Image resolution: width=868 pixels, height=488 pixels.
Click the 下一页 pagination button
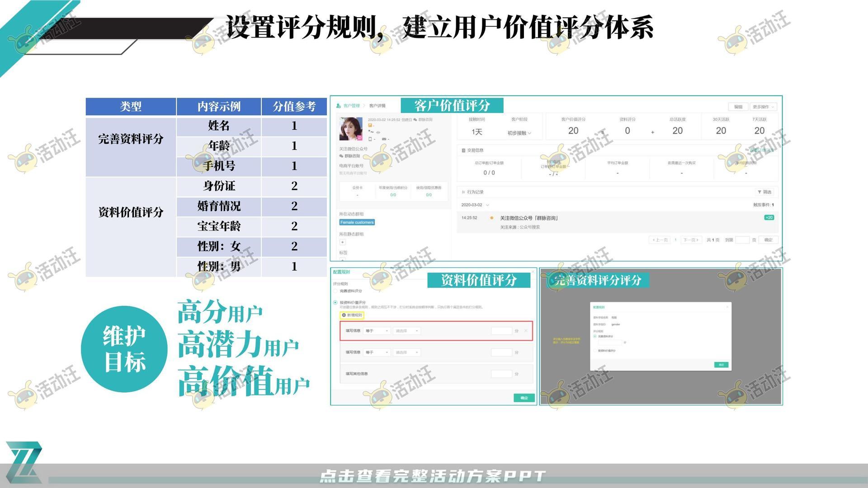[x=691, y=240]
